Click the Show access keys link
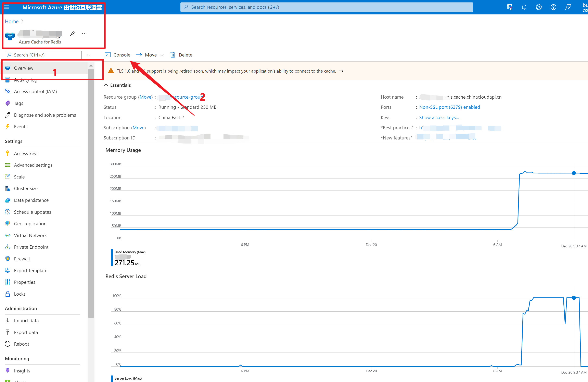 click(x=439, y=118)
